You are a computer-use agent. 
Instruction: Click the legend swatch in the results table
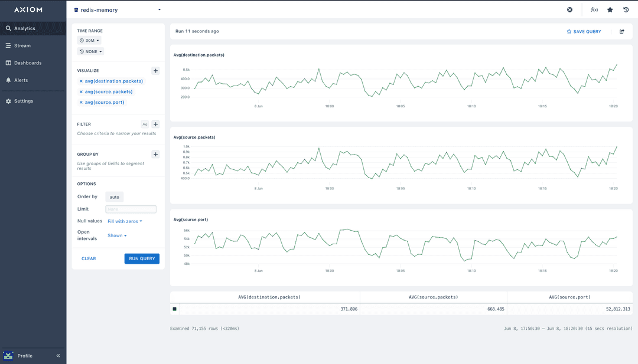click(174, 308)
